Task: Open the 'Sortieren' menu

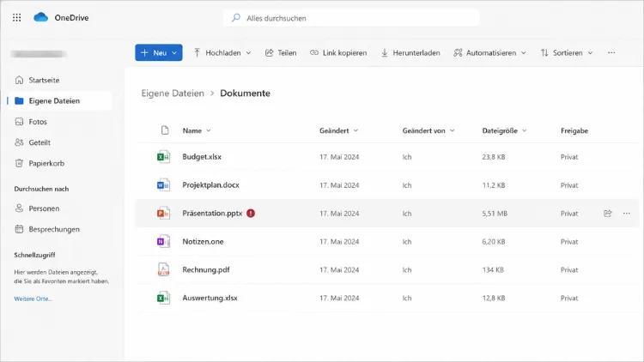Action: click(x=567, y=53)
